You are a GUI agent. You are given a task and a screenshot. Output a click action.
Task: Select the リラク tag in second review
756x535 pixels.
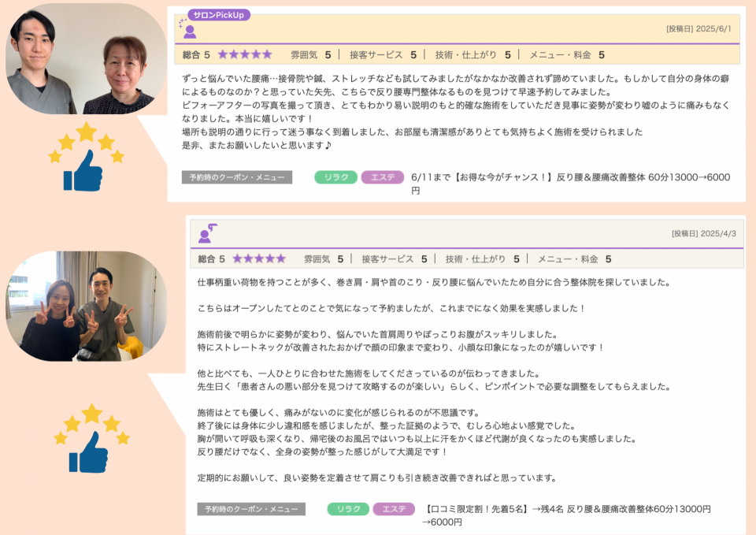[348, 509]
